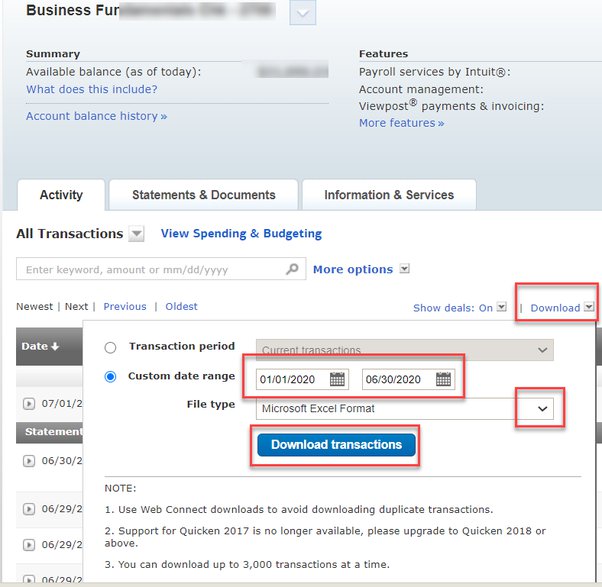
Task: Open the Download arrow icon
Action: [x=589, y=308]
